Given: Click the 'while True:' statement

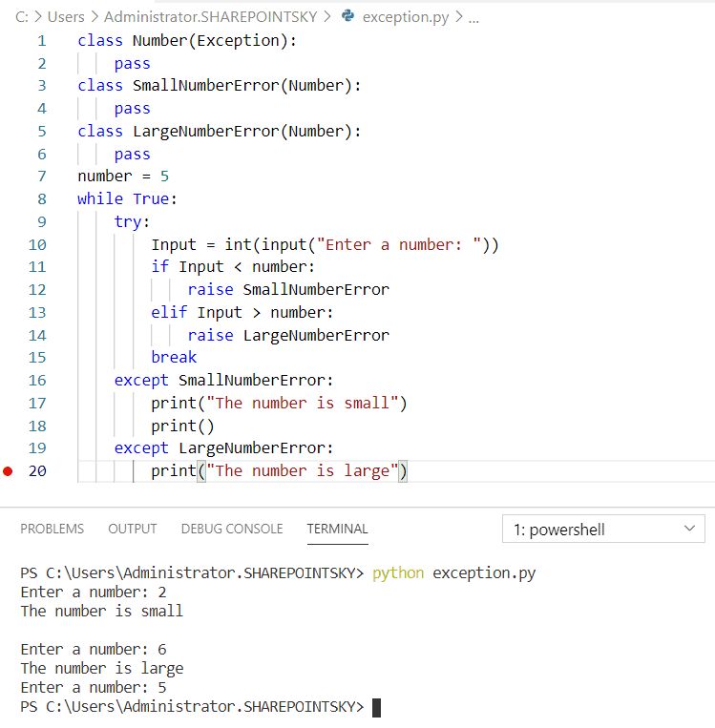Looking at the screenshot, I should click(127, 199).
